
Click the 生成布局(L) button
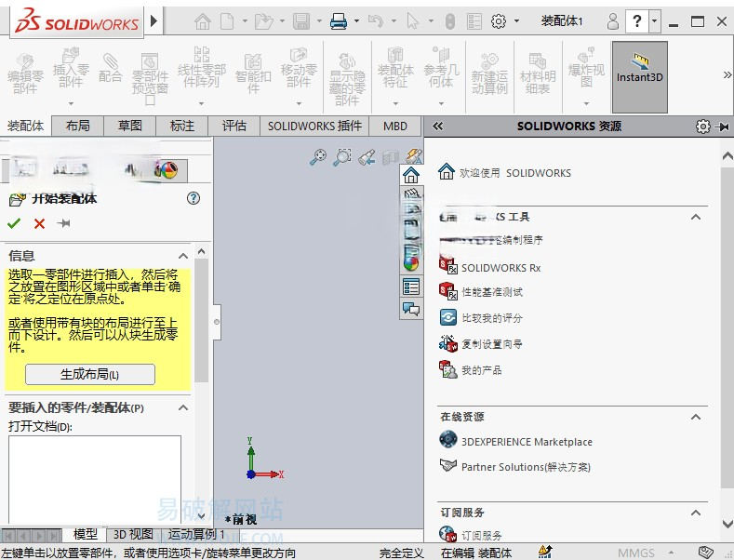pos(90,375)
